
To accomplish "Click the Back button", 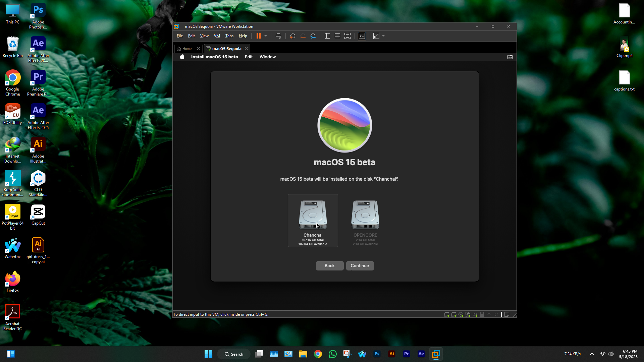I will coord(329,265).
